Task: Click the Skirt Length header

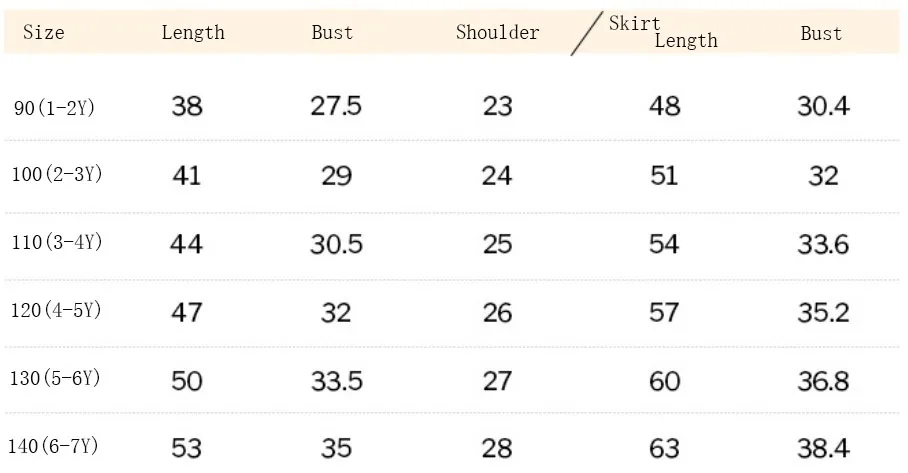Action: coord(663,32)
